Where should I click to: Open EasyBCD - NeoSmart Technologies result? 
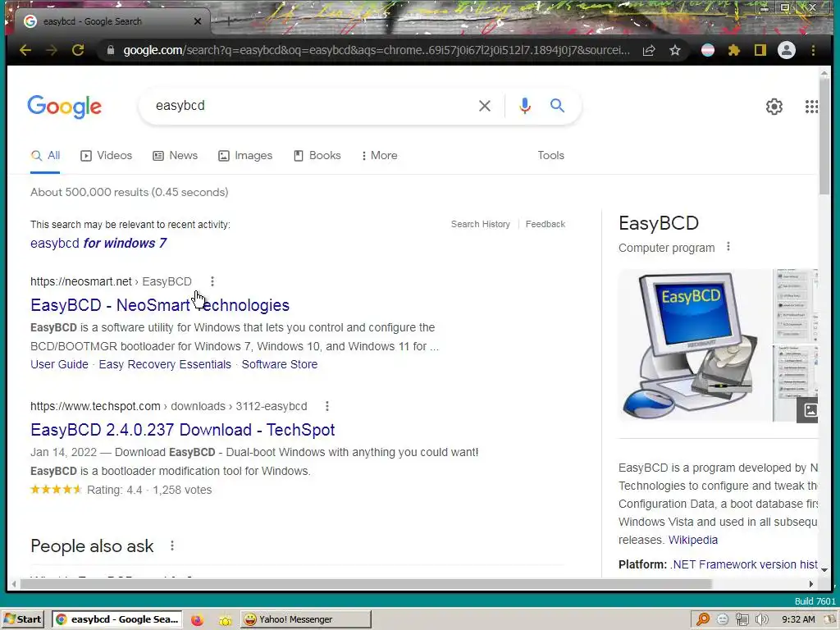160,305
